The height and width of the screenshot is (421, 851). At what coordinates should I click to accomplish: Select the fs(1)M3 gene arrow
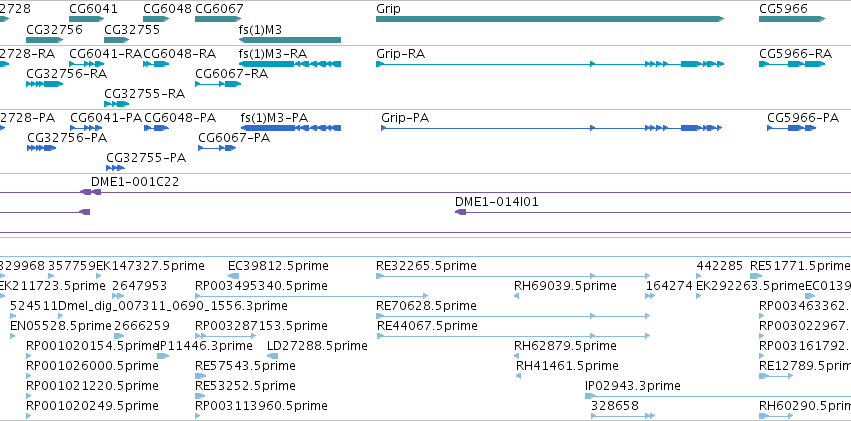pos(290,40)
